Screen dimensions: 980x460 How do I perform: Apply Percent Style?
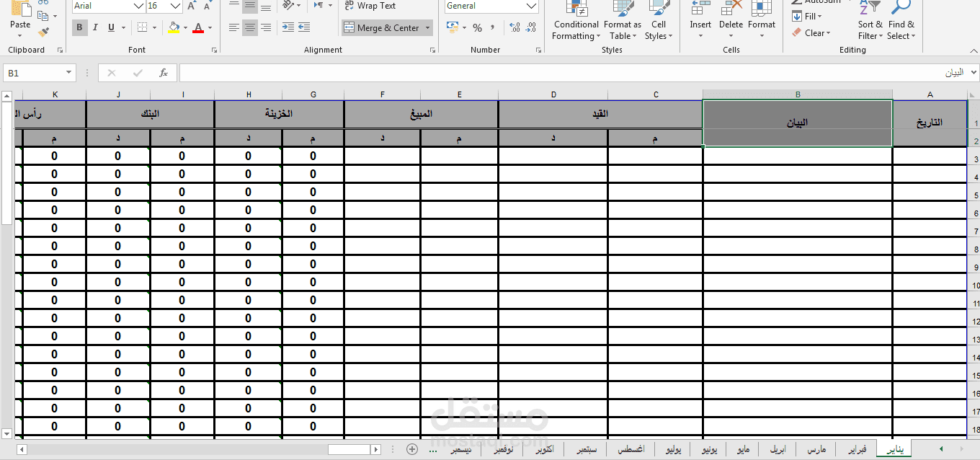click(477, 27)
